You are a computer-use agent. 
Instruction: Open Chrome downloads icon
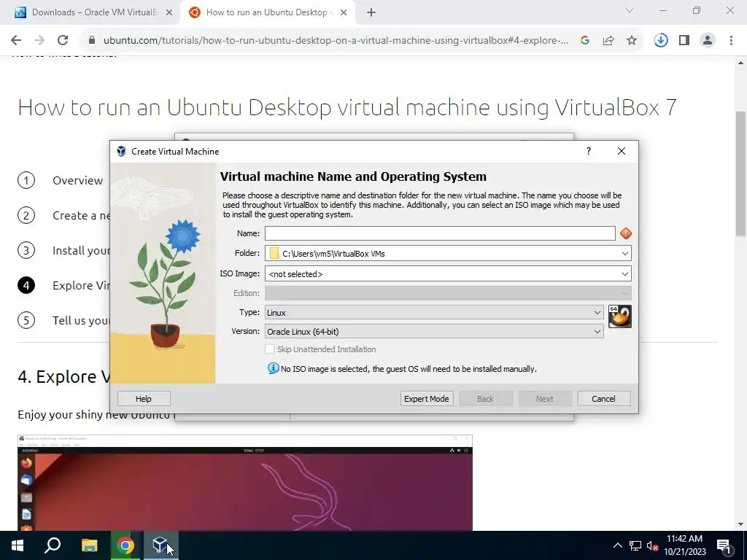tap(661, 41)
